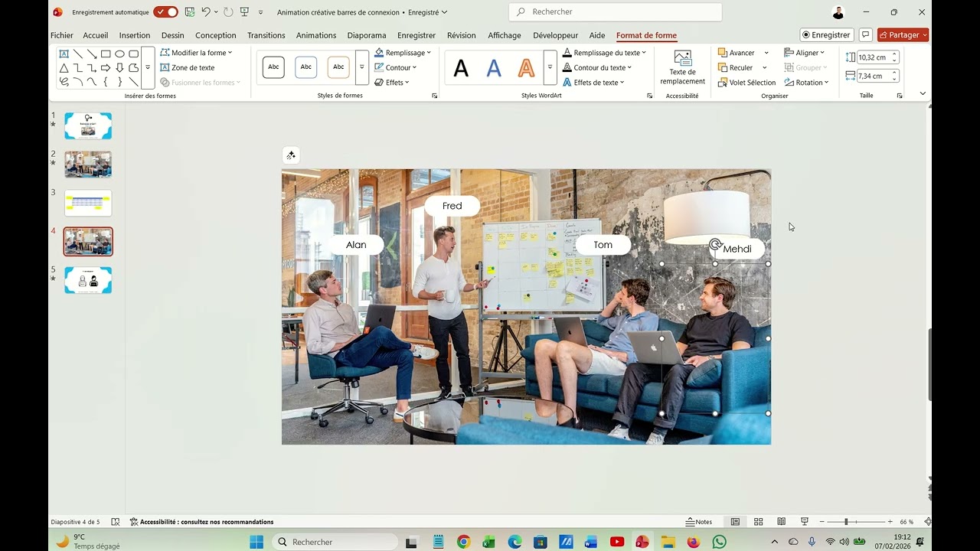Open Modifier la forme dropdown
980x551 pixels.
click(x=196, y=53)
